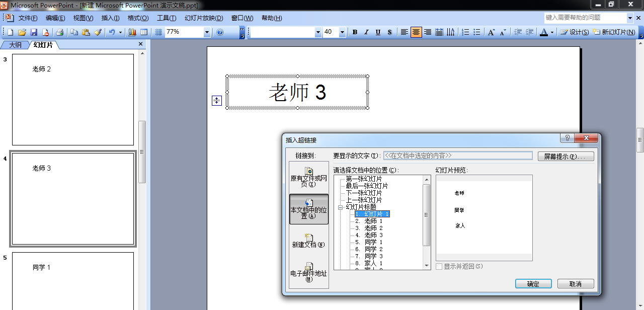Viewport: 644px width, 310px height.
Task: Open the 文件 menu
Action: [x=28, y=18]
